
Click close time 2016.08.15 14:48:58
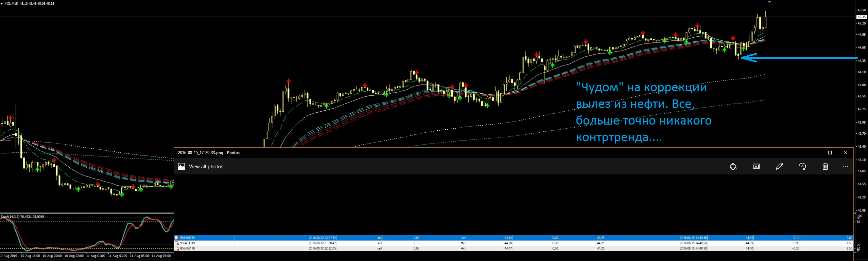pos(693,248)
